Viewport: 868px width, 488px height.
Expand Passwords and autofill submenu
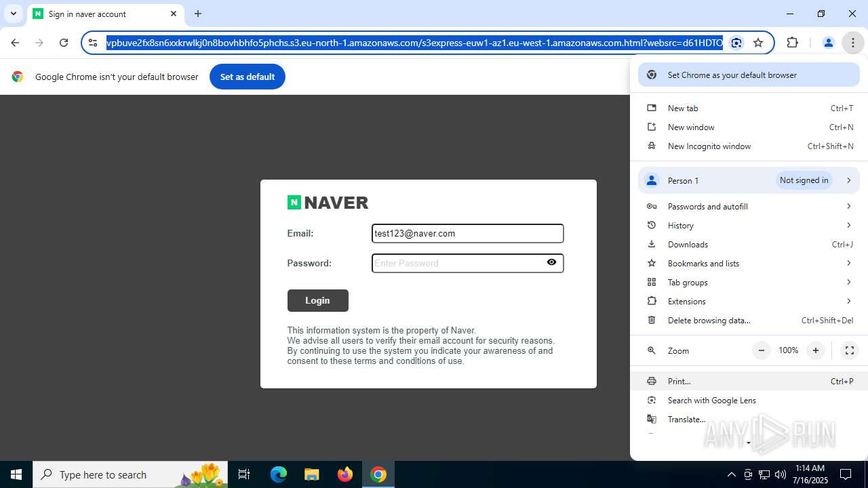749,207
